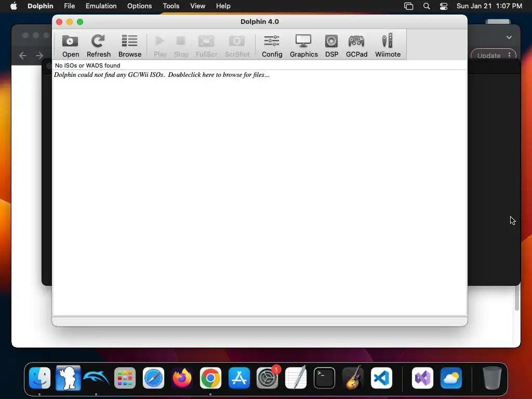Click the Browse toolbar icon
The image size is (532, 399).
pyautogui.click(x=129, y=46)
